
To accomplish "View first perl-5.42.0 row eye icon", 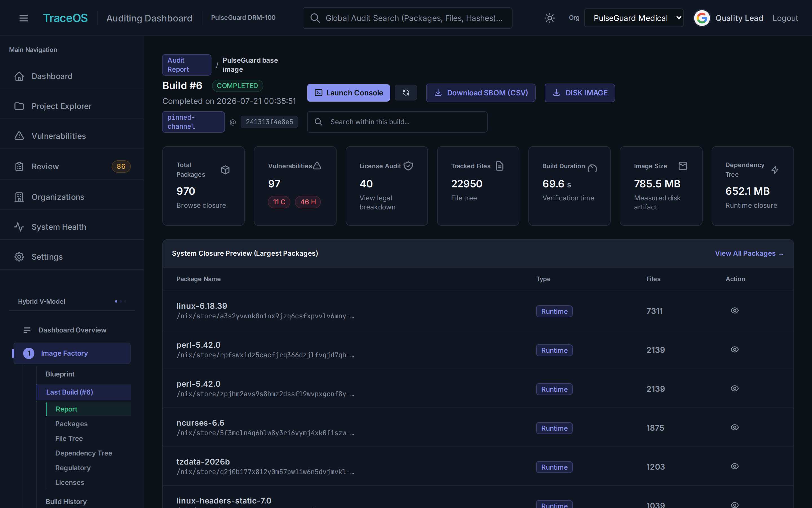I will pyautogui.click(x=734, y=349).
